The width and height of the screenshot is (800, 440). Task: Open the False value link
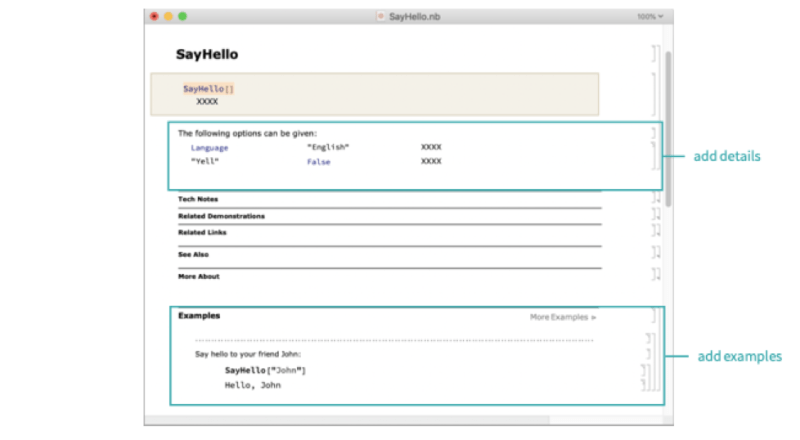pyautogui.click(x=318, y=162)
